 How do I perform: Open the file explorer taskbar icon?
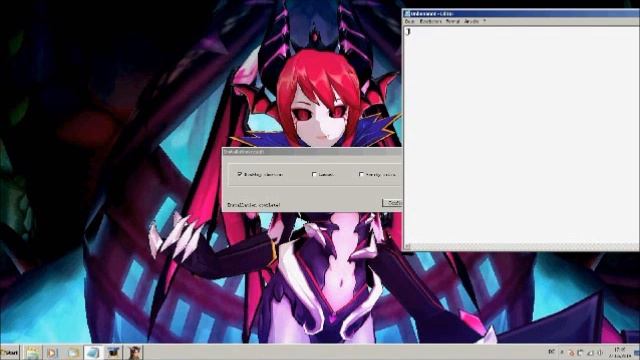[33, 353]
